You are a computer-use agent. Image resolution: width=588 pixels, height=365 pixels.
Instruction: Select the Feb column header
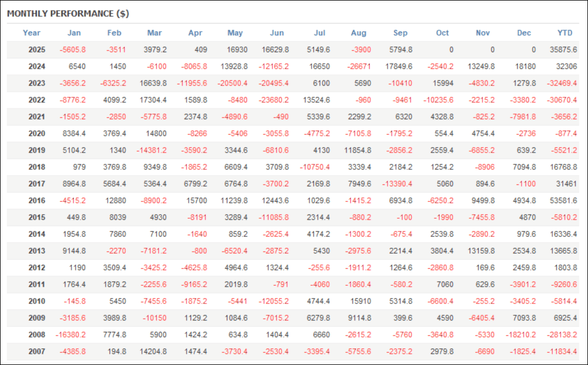[114, 33]
